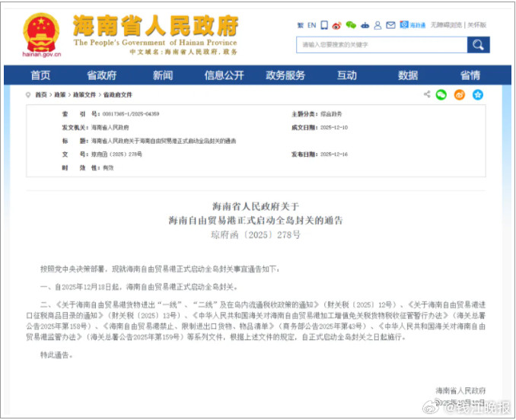The image size is (516, 420).
Task: Open 政务服务 navigation menu item
Action: point(285,75)
